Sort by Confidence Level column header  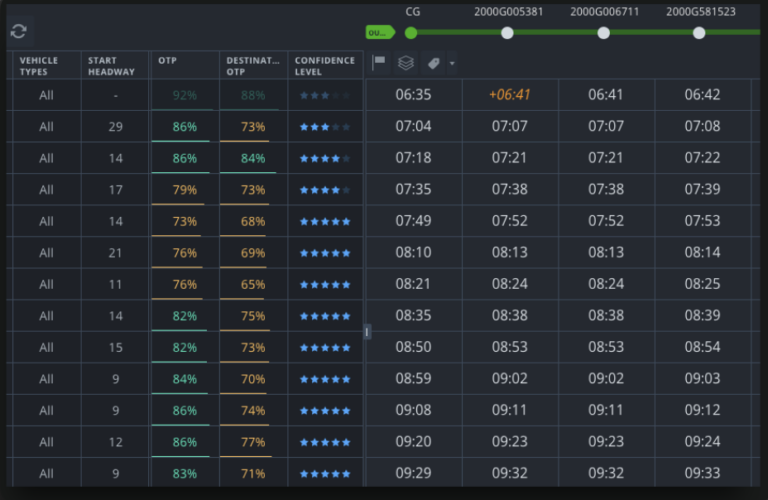tap(325, 65)
